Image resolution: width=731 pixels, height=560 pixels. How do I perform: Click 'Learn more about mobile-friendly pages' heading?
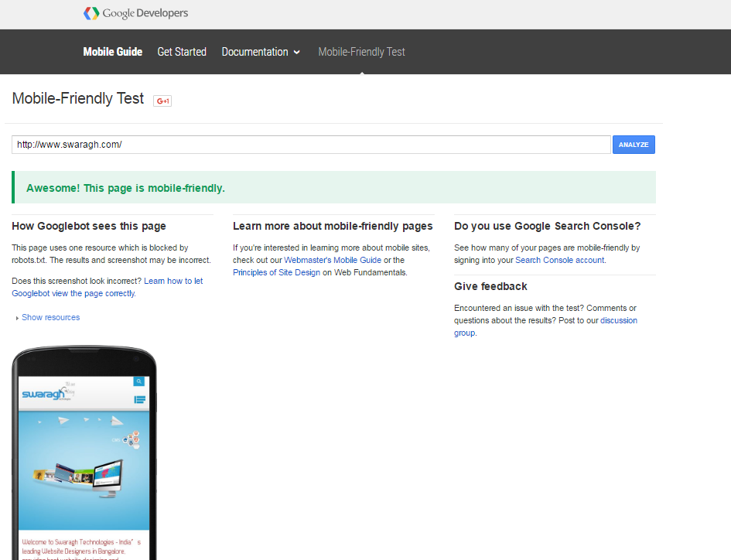(x=333, y=226)
